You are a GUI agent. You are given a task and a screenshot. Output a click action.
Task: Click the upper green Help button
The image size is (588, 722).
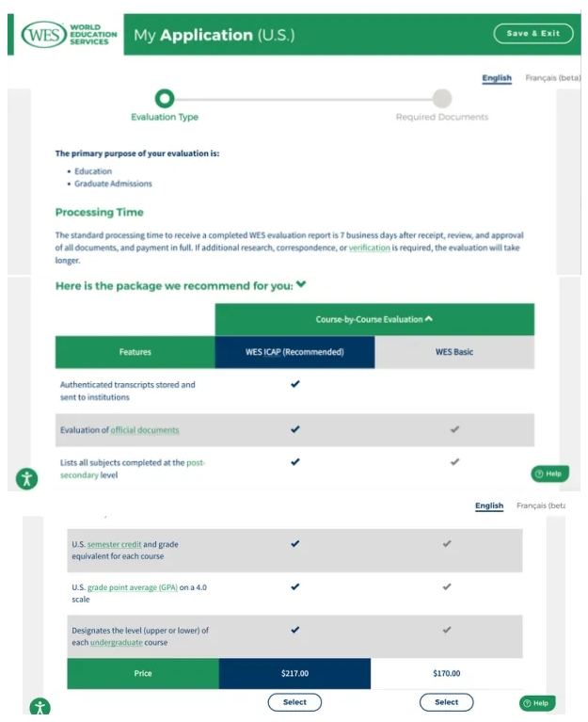click(x=549, y=473)
